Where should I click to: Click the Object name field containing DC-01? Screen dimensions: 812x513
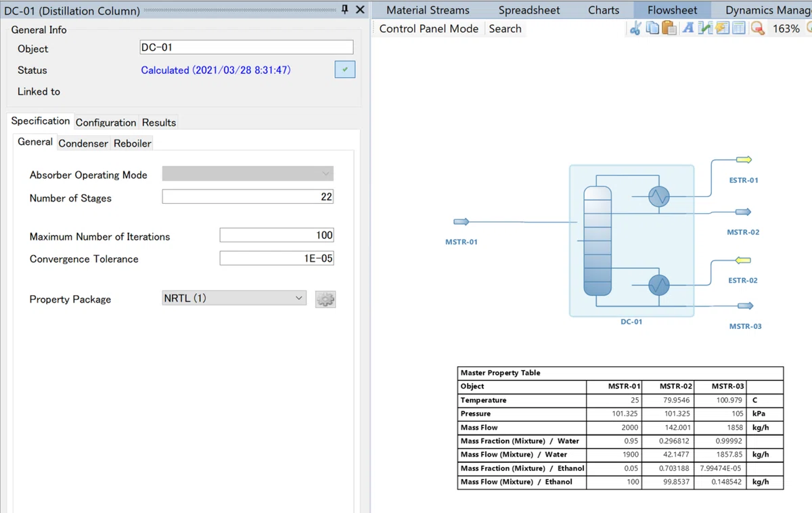[x=246, y=47]
